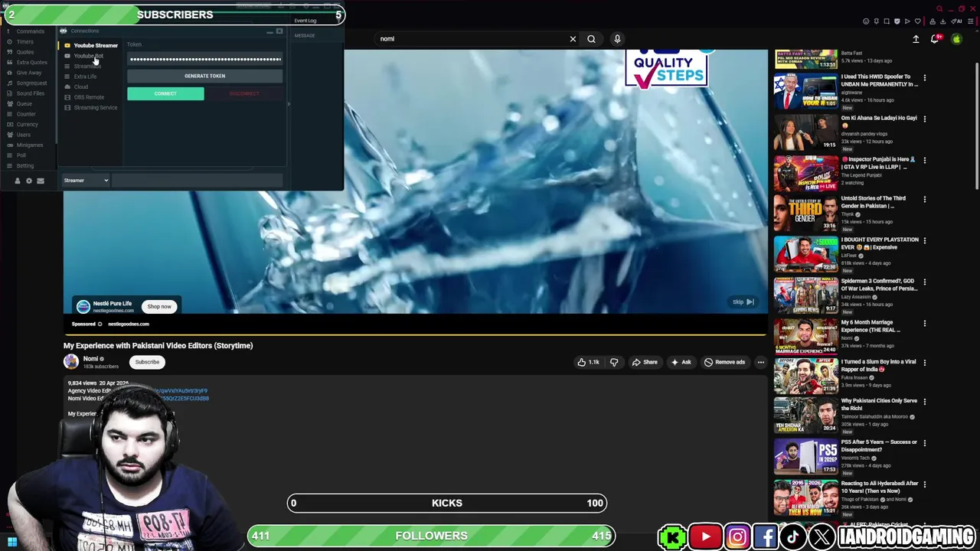Click the Disconnect button

click(x=244, y=93)
